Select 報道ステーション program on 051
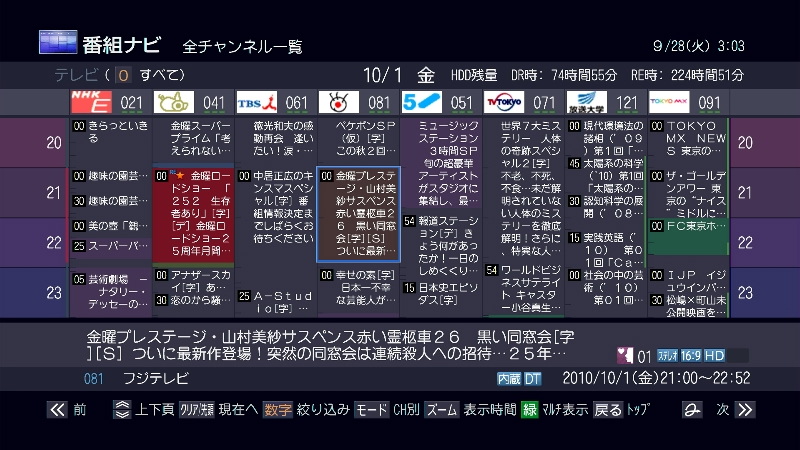This screenshot has width=800, height=450. 441,245
